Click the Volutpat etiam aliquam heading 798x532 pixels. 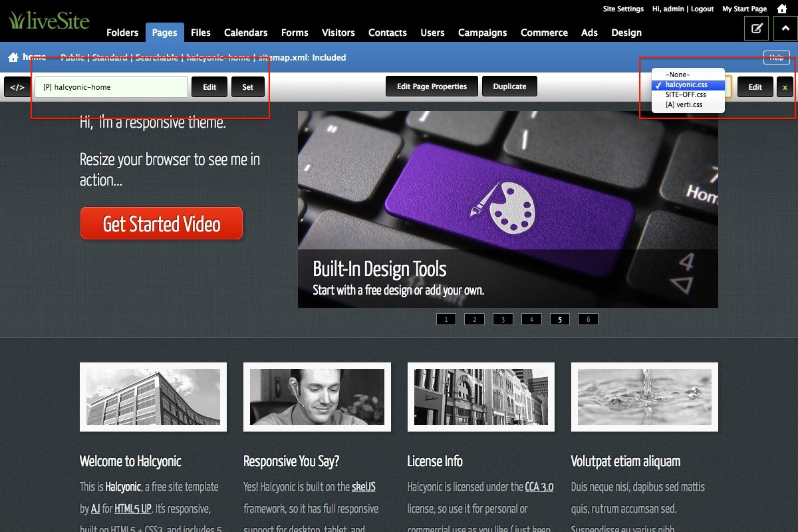tap(626, 461)
